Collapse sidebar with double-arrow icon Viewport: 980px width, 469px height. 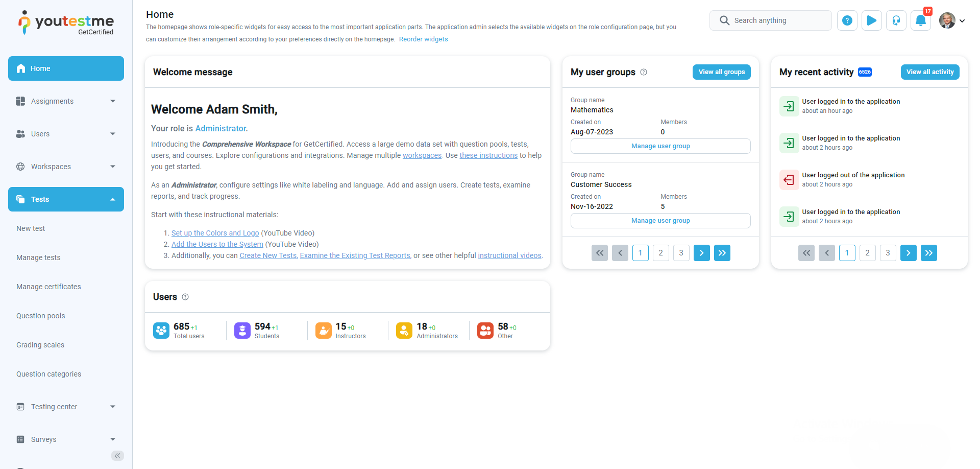pos(117,456)
